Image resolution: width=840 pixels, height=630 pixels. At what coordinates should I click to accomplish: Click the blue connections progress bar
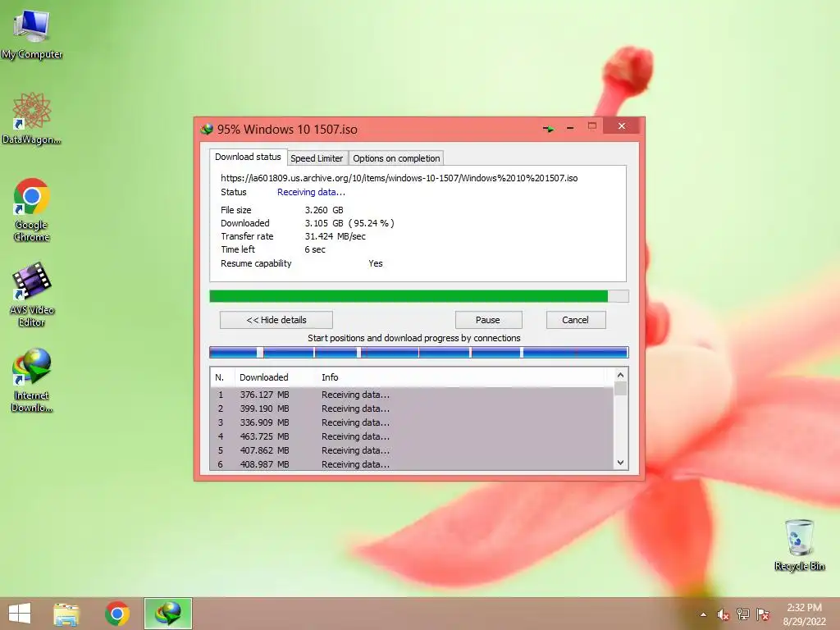click(419, 352)
